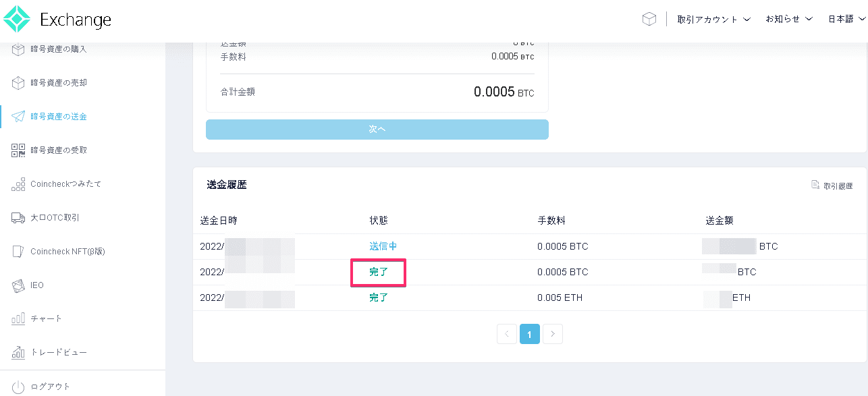868x396 pixels.
Task: Click the cube icon in header
Action: [649, 20]
